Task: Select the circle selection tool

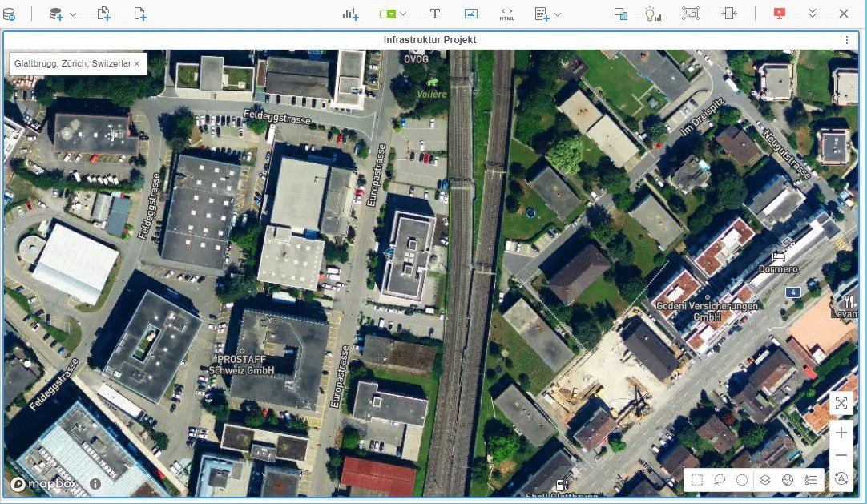Action: [742, 479]
